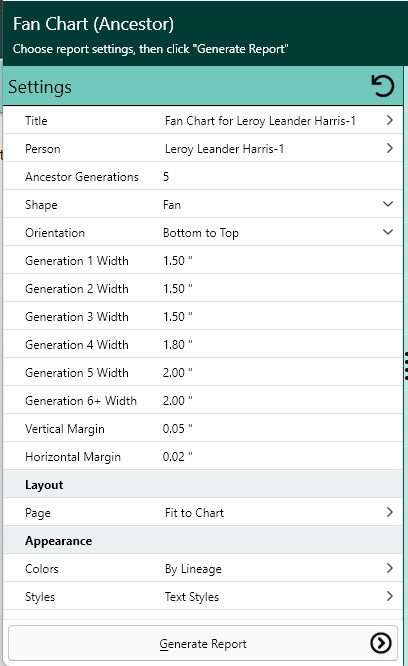Open Styles options chevron

click(x=389, y=596)
